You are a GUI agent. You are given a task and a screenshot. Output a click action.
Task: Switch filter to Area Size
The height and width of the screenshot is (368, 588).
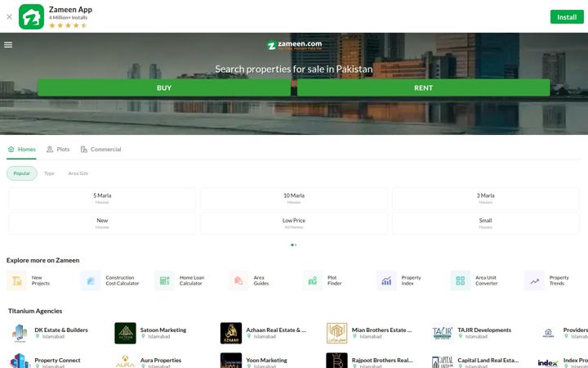[x=78, y=173]
